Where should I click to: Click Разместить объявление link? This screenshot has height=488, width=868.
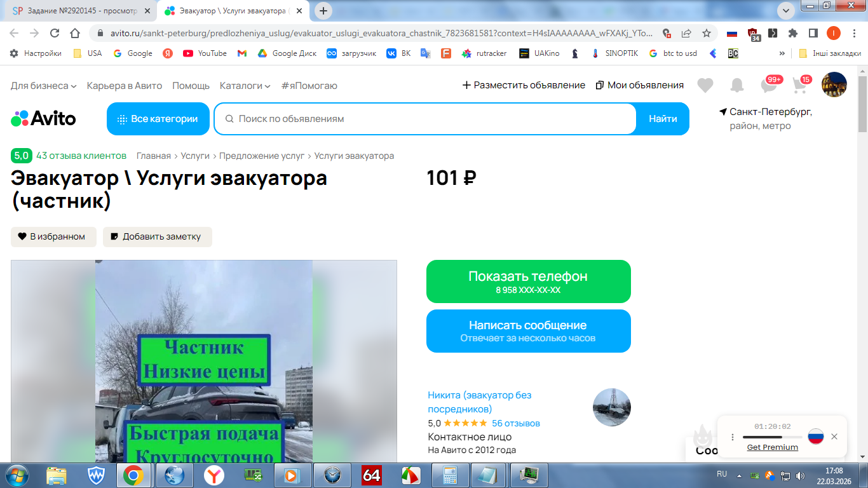[524, 85]
